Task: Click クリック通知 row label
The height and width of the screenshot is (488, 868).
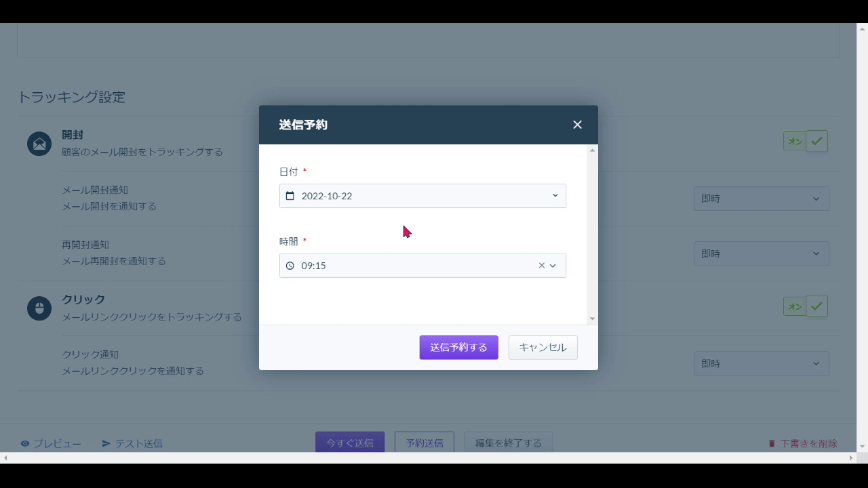Action: 90,354
